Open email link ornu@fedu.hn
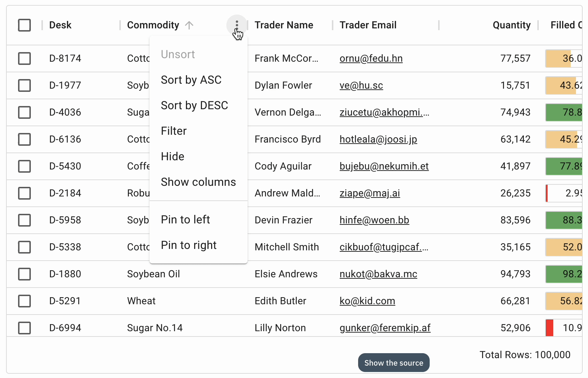The width and height of the screenshot is (588, 378). click(x=371, y=59)
